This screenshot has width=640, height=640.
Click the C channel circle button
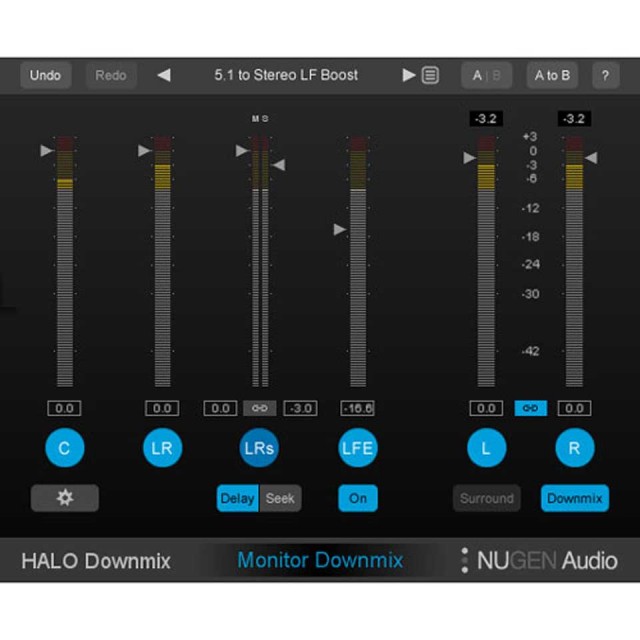[x=64, y=448]
